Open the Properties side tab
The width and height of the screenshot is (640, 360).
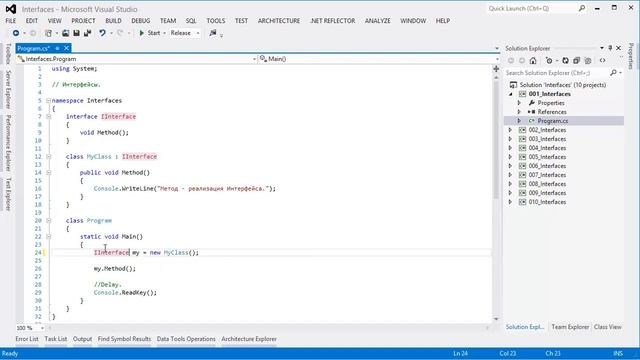[x=631, y=56]
